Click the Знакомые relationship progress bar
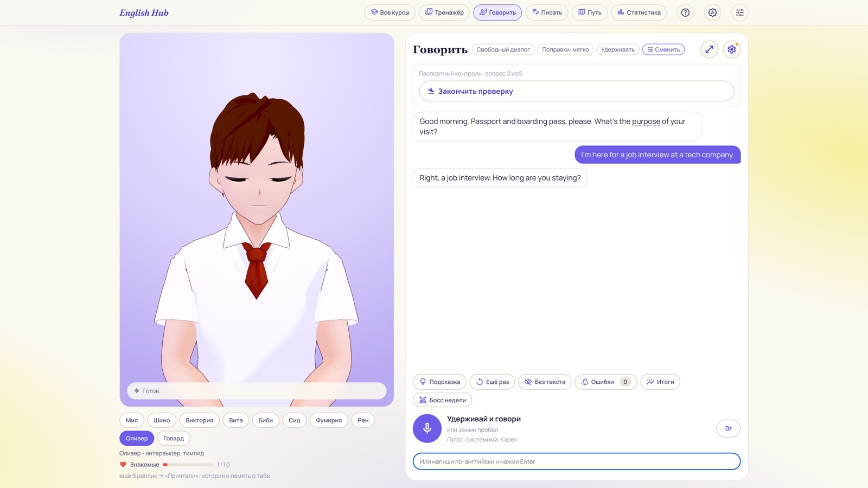 point(188,465)
